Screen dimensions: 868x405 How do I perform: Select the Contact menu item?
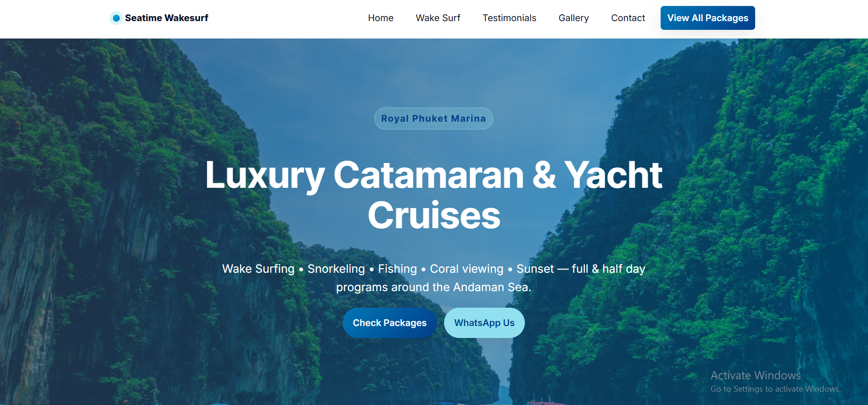[628, 18]
